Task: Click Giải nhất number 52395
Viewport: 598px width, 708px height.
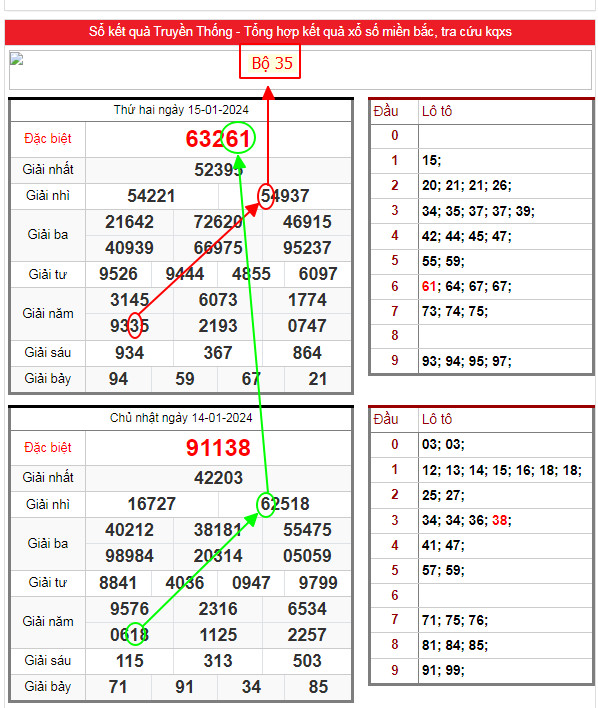Action: [219, 170]
